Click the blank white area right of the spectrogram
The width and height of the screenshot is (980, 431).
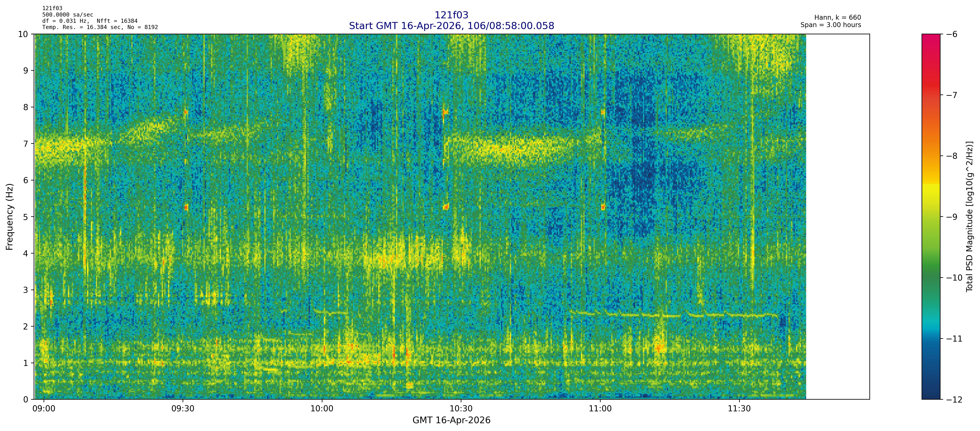click(x=837, y=217)
